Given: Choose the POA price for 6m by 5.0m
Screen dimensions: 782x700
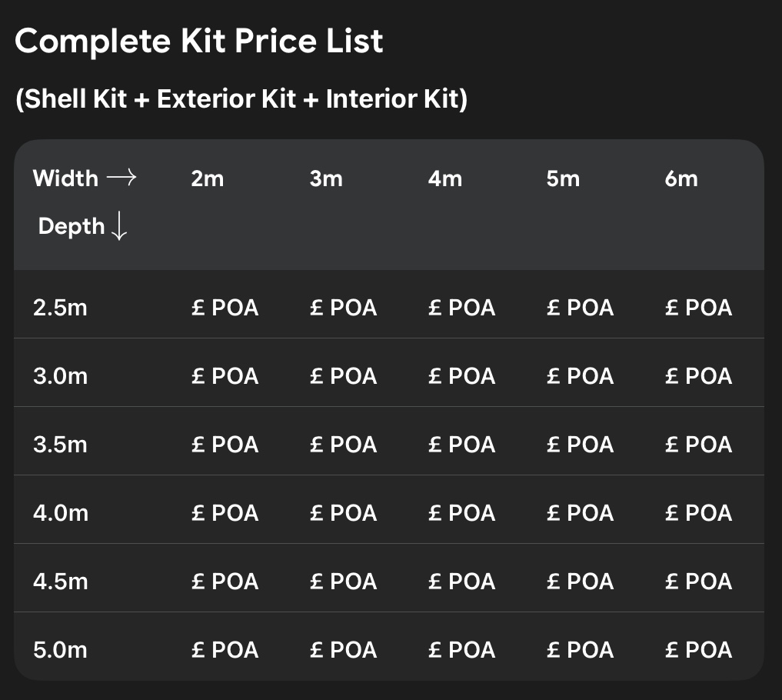Looking at the screenshot, I should pos(698,650).
